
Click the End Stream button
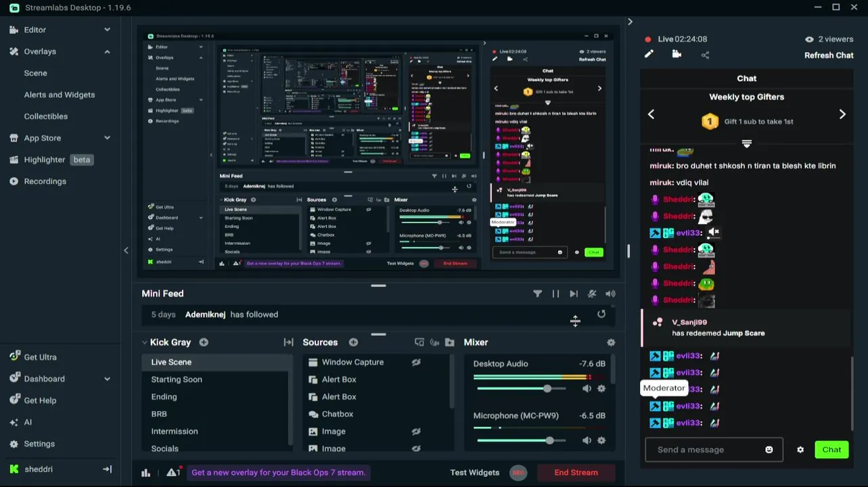pos(576,473)
